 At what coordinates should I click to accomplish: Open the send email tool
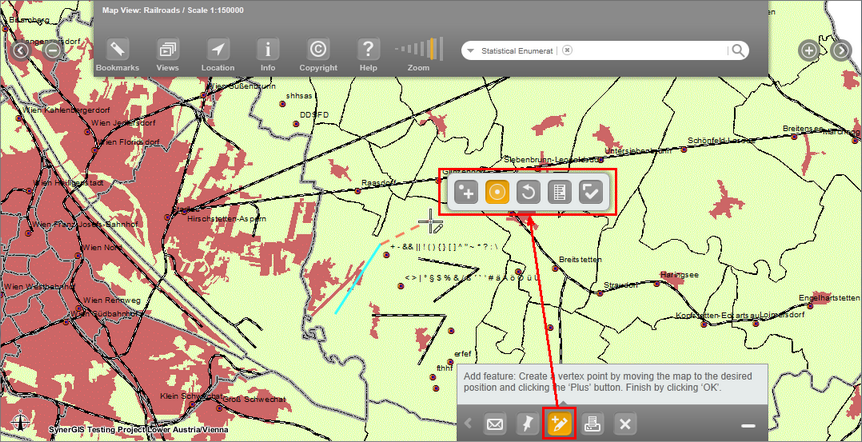pyautogui.click(x=494, y=424)
